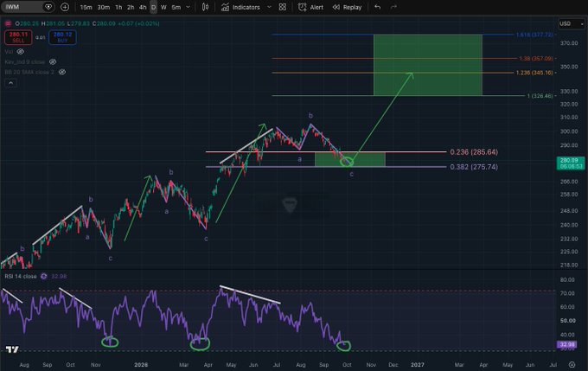
Task: Click the favorite/watch icon beside the IWM symbol
Action: (x=48, y=7)
